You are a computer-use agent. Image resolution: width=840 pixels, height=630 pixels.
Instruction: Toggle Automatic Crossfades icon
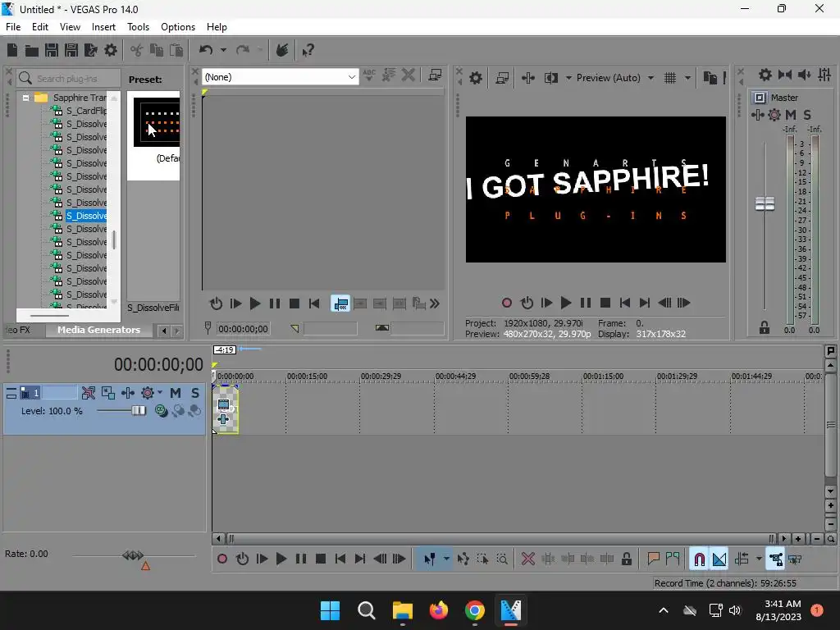point(719,559)
